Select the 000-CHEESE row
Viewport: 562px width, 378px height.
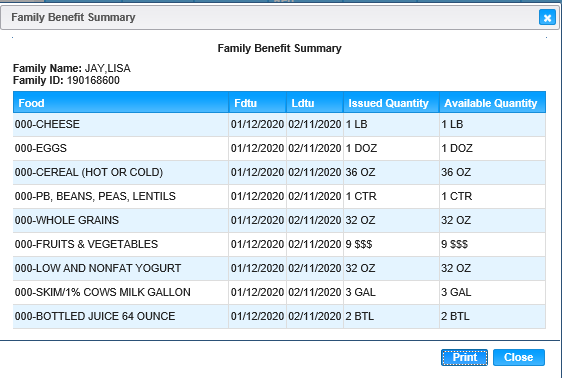[x=279, y=124]
